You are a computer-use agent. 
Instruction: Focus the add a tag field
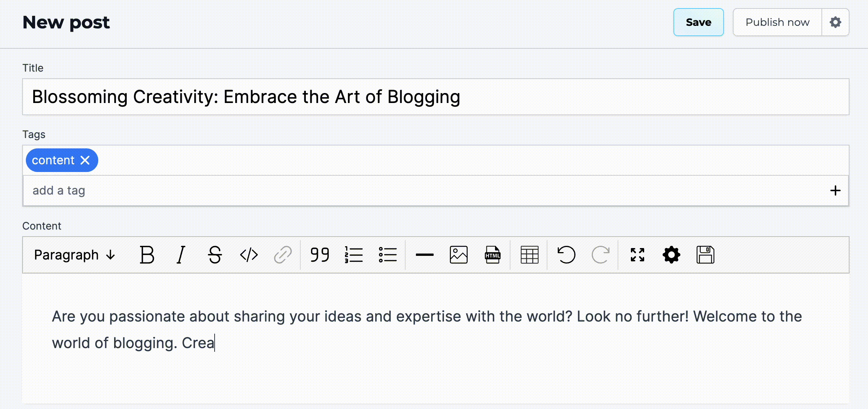425,190
